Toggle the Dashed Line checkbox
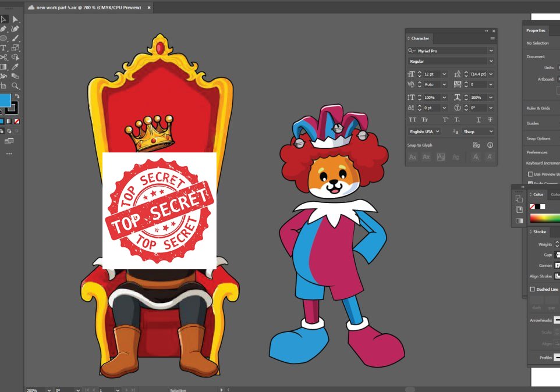 click(x=533, y=289)
